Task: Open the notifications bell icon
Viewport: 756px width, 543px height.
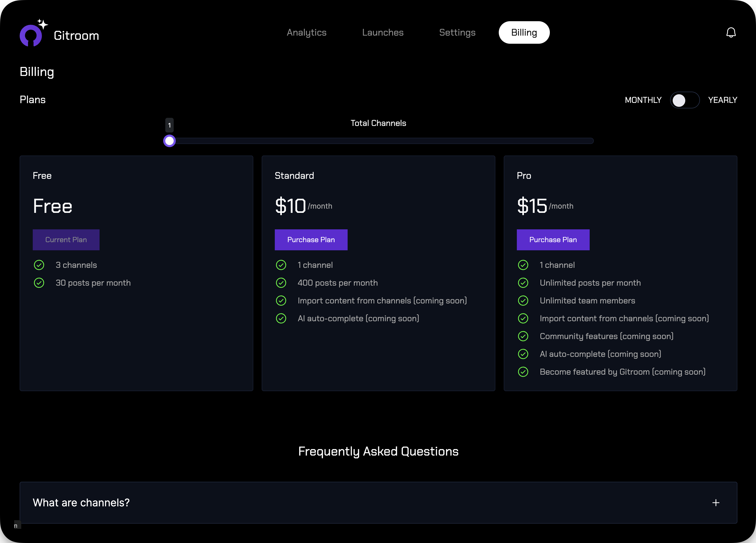Action: pos(731,32)
